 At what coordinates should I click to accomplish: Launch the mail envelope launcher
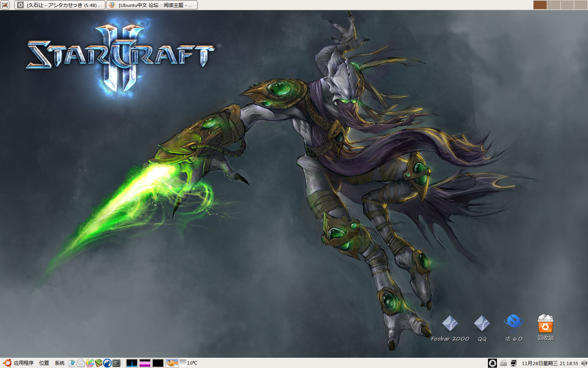81,363
